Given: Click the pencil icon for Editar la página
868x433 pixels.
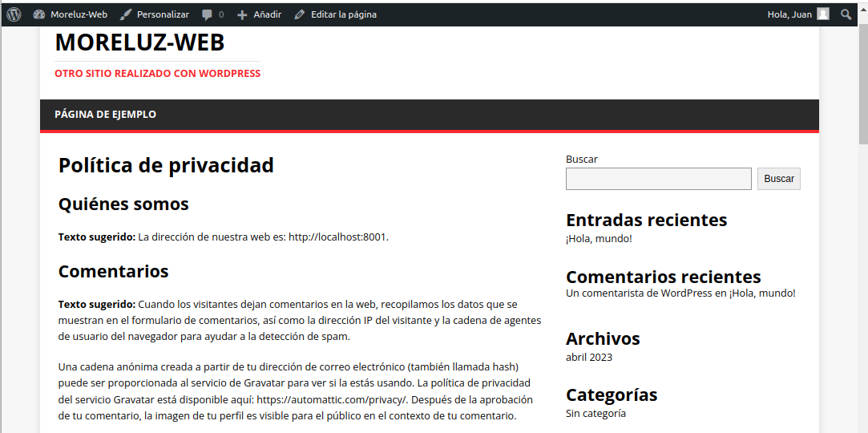Looking at the screenshot, I should point(300,14).
